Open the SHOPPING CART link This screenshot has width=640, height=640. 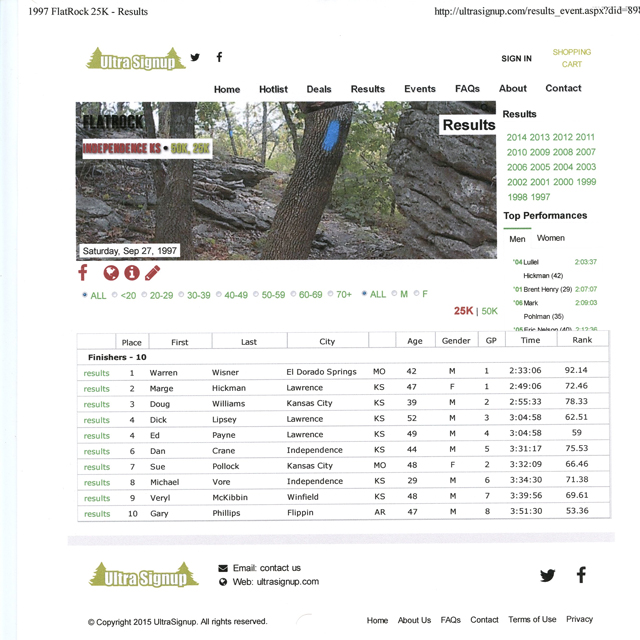pyautogui.click(x=572, y=58)
